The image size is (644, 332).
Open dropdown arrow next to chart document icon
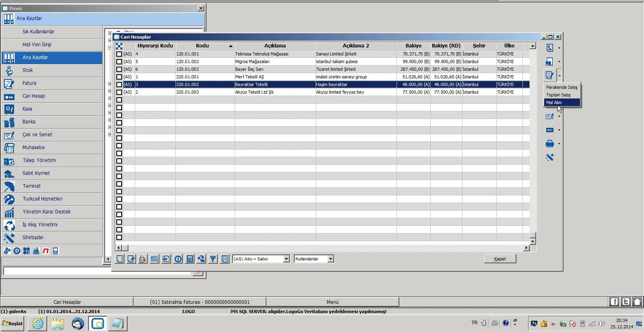click(559, 62)
